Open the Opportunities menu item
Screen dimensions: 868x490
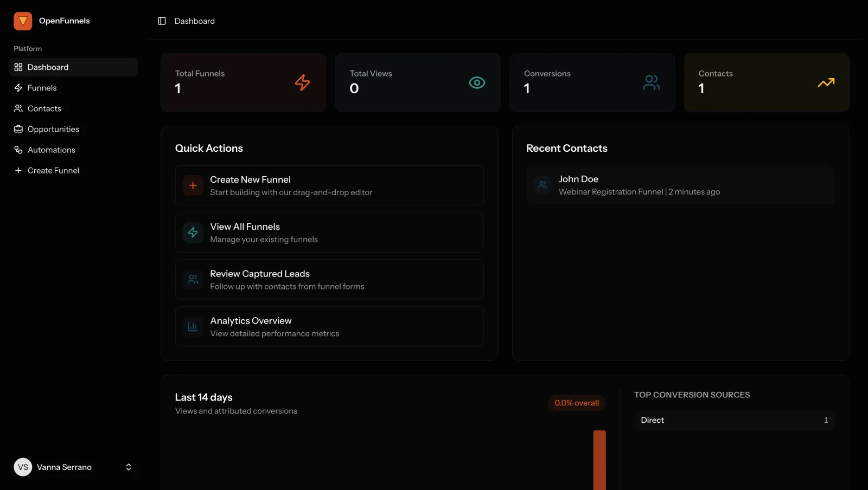coord(74,129)
